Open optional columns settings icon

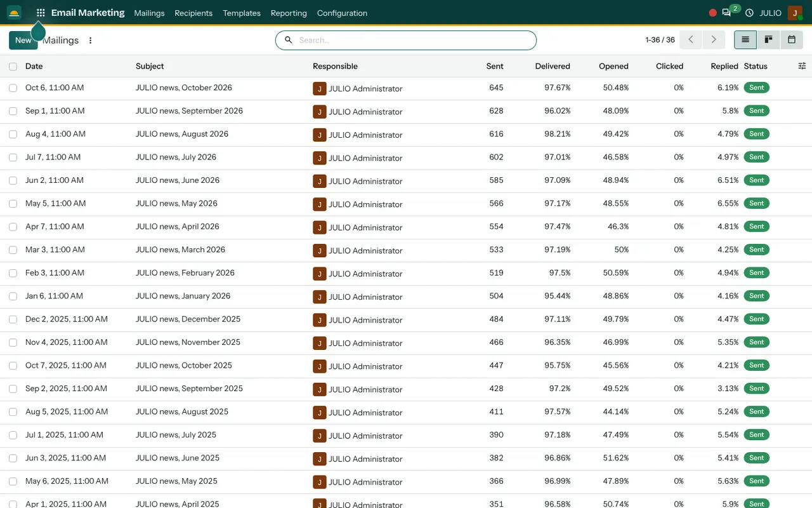(802, 66)
